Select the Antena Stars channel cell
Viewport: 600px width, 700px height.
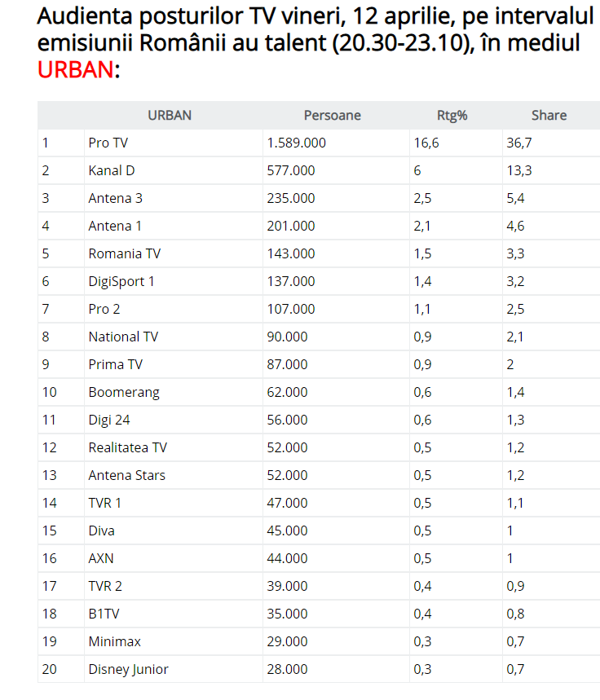point(126,475)
